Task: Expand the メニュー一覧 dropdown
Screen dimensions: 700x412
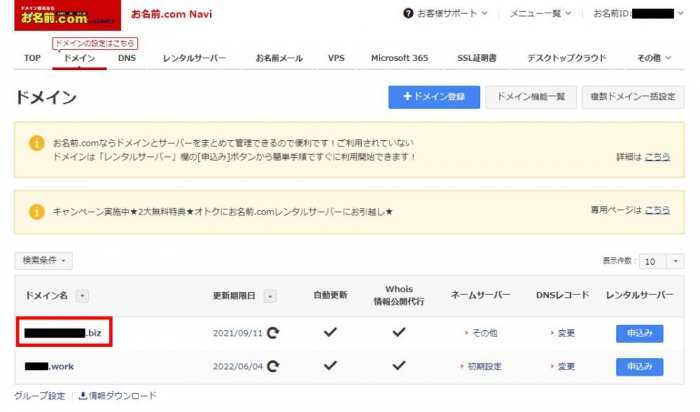Action: point(540,13)
